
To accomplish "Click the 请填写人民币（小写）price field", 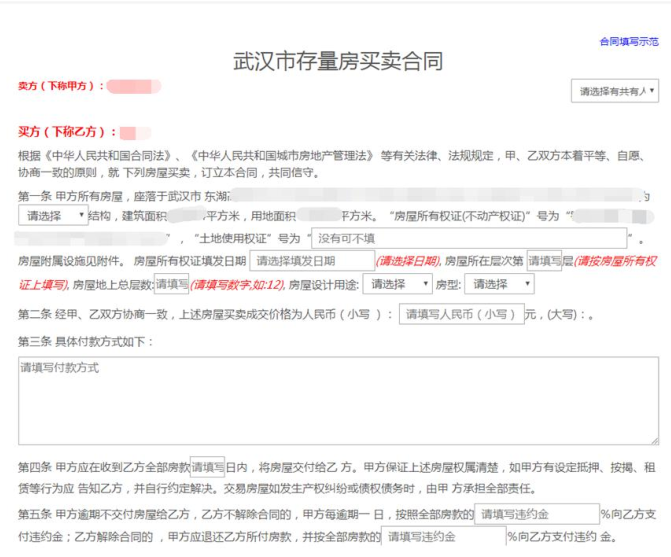I will 461,314.
